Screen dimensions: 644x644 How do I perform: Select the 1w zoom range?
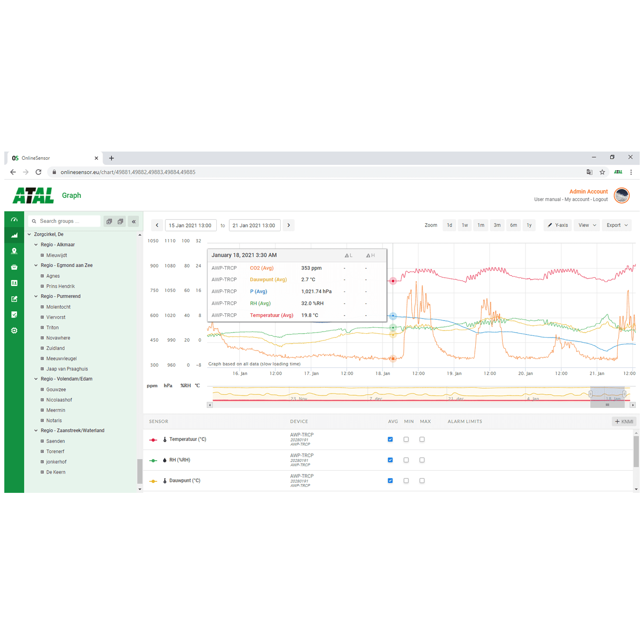point(465,225)
